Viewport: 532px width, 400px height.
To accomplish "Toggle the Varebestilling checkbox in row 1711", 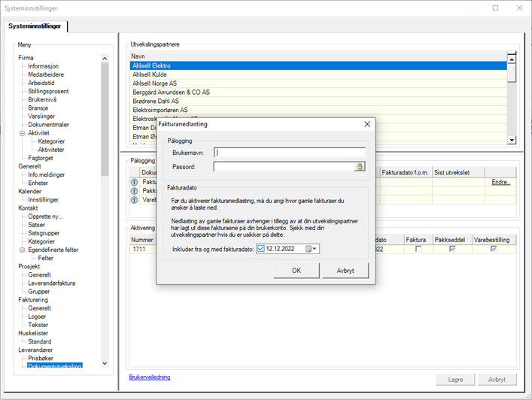I will coord(494,249).
